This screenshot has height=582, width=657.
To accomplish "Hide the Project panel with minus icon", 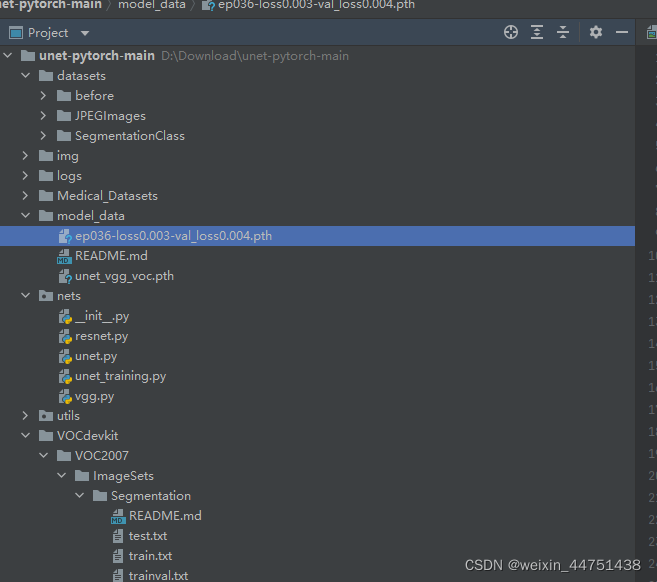I will click(x=622, y=32).
